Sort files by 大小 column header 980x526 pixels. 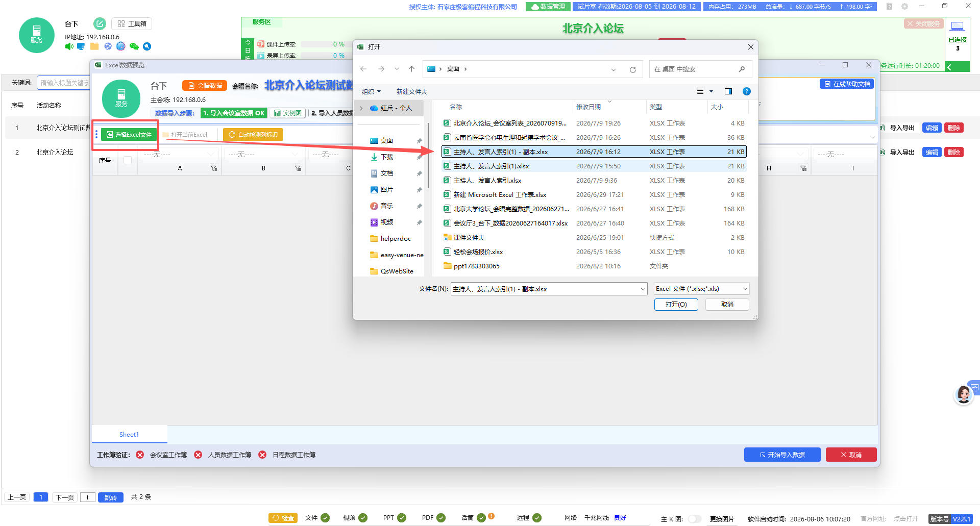pyautogui.click(x=717, y=107)
